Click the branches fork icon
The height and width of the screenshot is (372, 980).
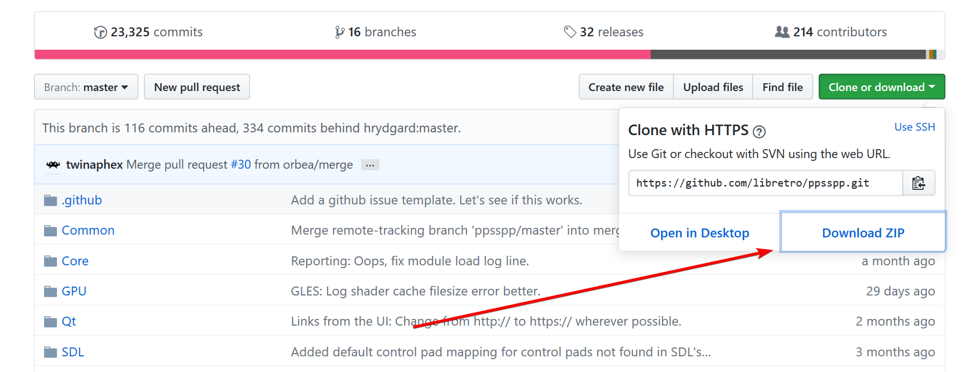339,32
